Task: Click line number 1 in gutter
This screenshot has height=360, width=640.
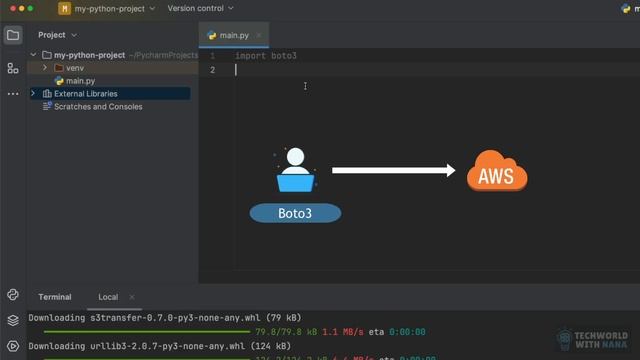Action: [212, 56]
